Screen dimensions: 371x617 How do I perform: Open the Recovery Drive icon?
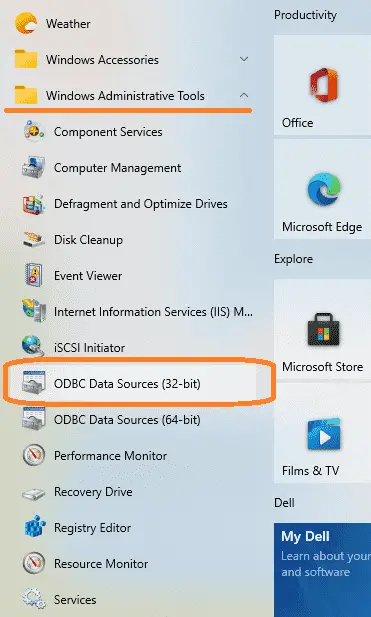(33, 493)
